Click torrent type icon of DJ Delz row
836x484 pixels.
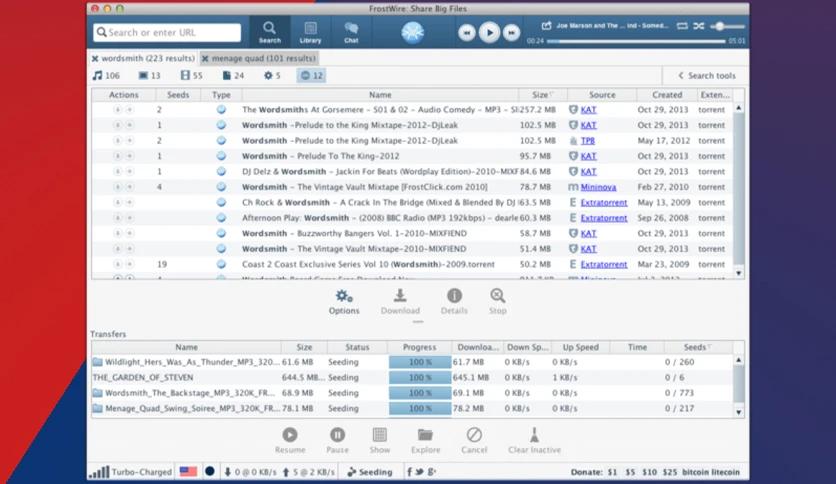221,172
